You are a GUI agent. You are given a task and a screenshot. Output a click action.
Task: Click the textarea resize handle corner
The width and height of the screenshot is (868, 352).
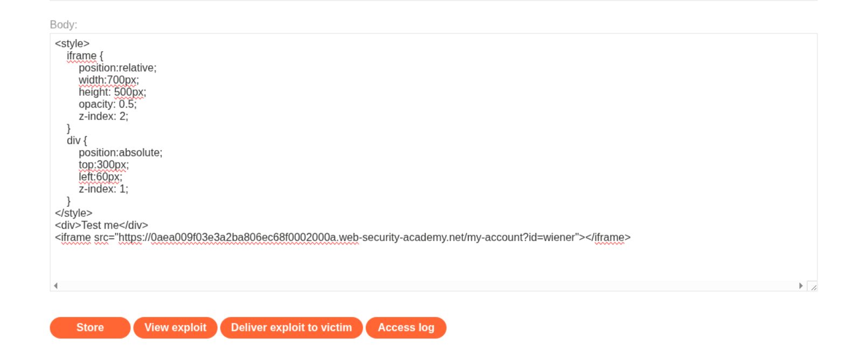[813, 287]
